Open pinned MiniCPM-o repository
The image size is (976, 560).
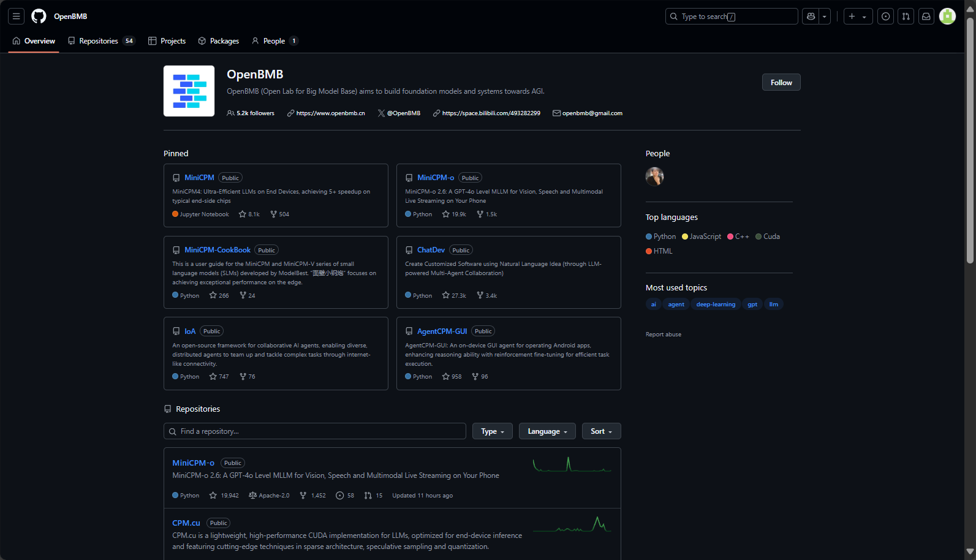click(x=436, y=178)
